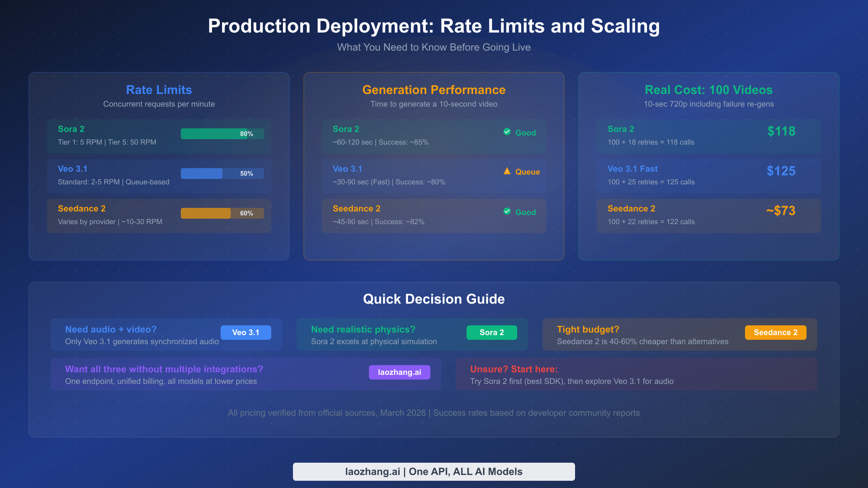868x488 pixels.
Task: Click the laozhang.ai One API banner at bottom
Action: point(434,471)
